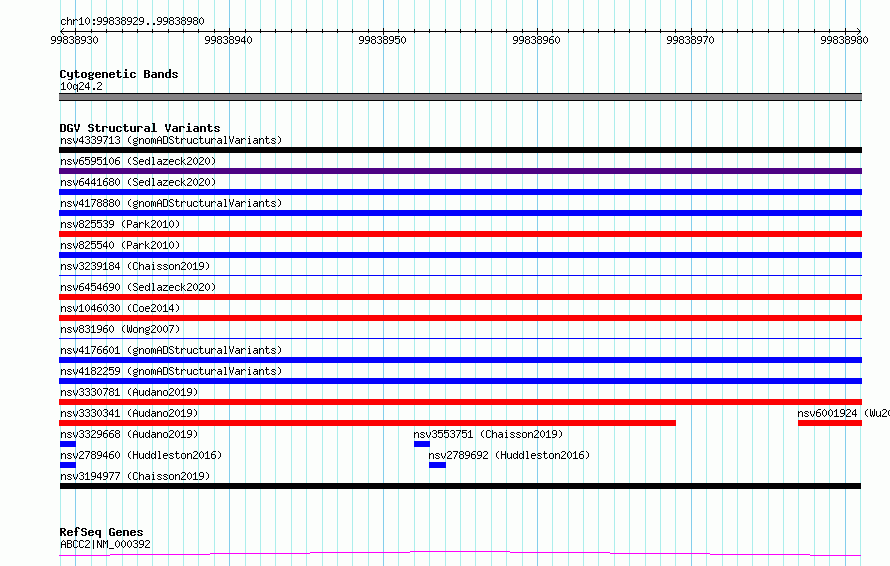
Task: Select the nsv825539 Park2010 label
Action: (120, 224)
